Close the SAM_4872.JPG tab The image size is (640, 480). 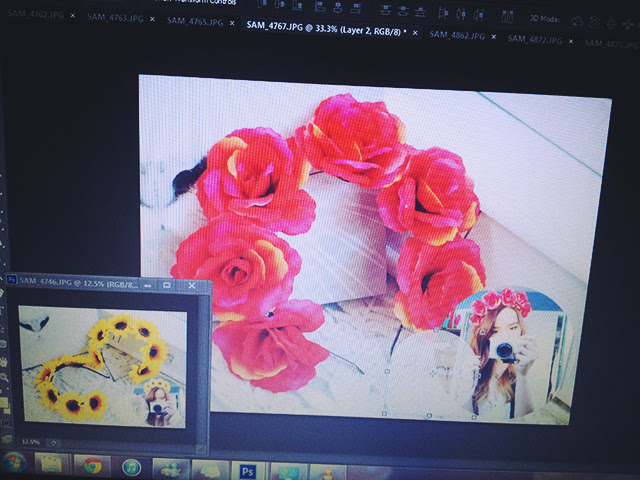coord(571,41)
